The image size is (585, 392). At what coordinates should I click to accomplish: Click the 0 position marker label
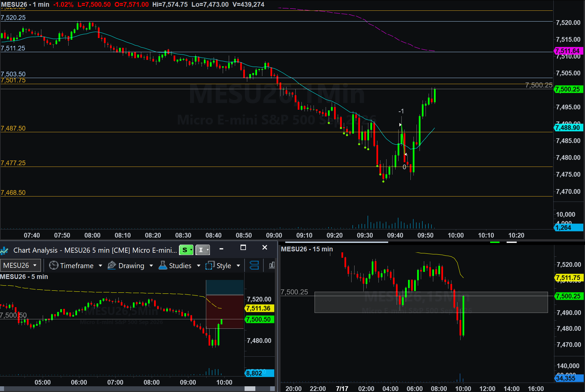click(404, 167)
